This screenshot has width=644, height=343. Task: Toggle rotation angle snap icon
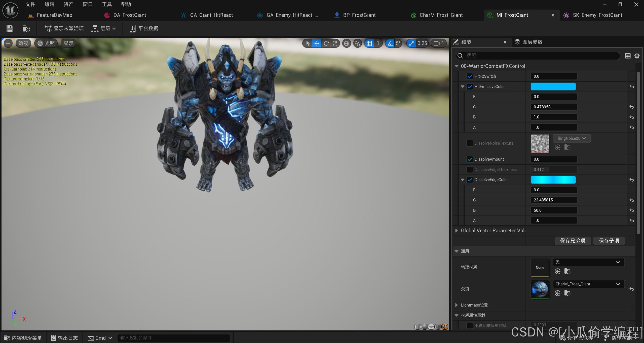point(390,43)
